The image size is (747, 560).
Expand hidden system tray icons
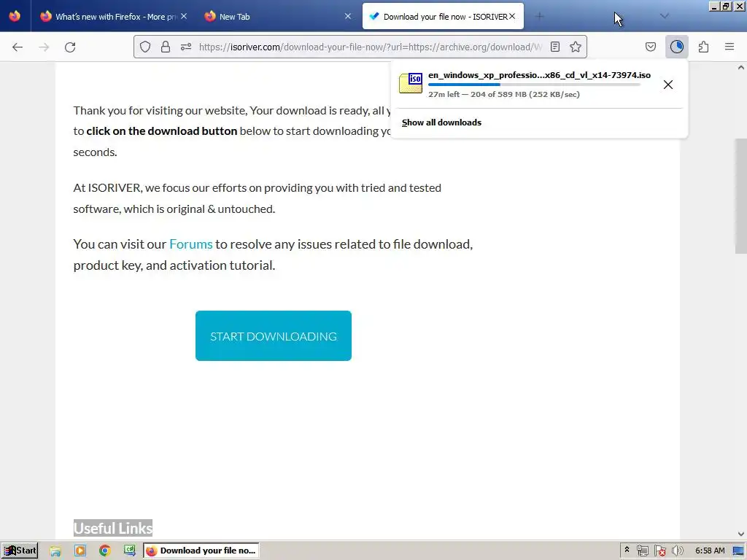627,550
